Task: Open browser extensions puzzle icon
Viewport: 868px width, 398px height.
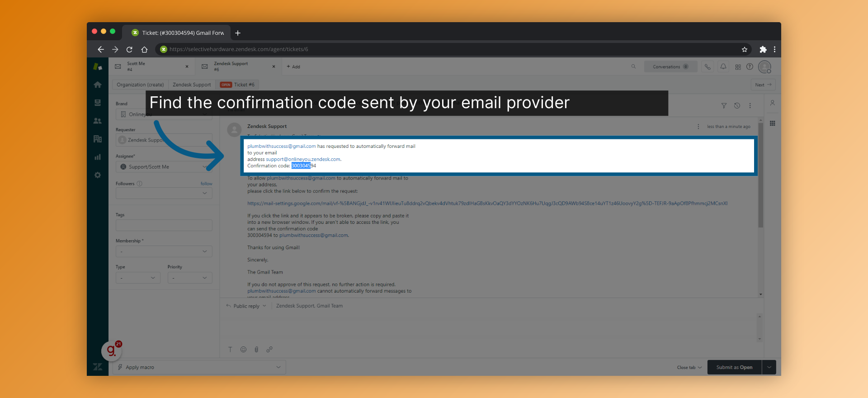Action: coord(763,49)
